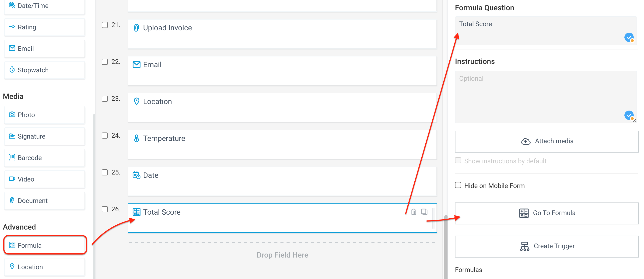Screen dimensions: 644x279
Task: Open the Go To Formula button
Action: point(546,213)
